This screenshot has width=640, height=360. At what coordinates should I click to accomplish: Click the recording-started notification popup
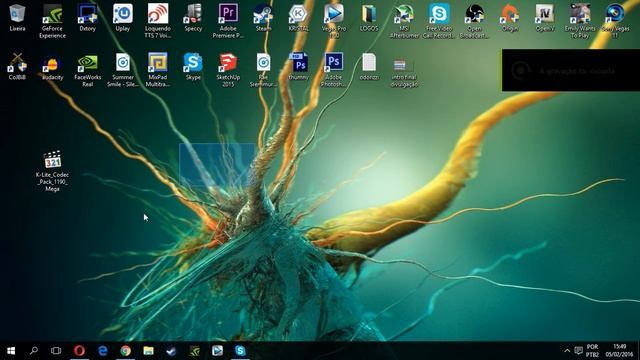pyautogui.click(x=571, y=70)
